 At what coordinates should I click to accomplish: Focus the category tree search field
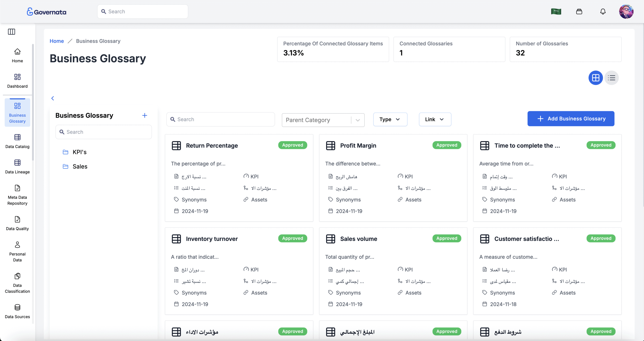(x=104, y=132)
